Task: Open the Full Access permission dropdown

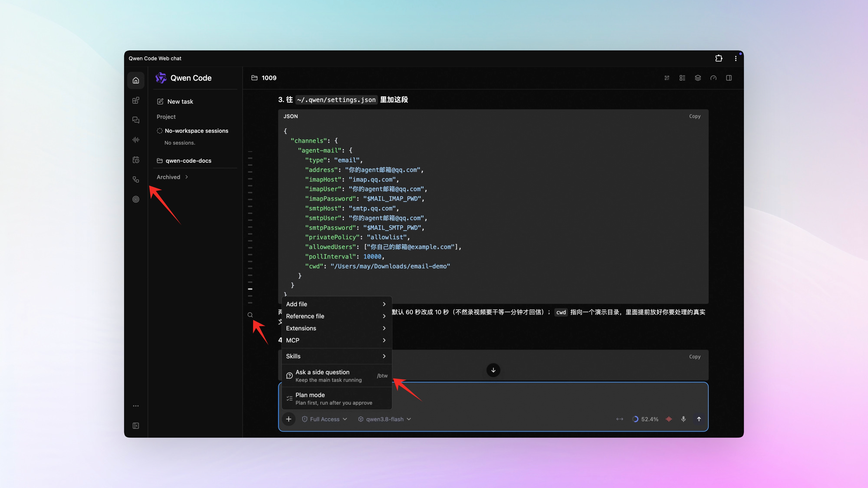Action: pyautogui.click(x=325, y=419)
